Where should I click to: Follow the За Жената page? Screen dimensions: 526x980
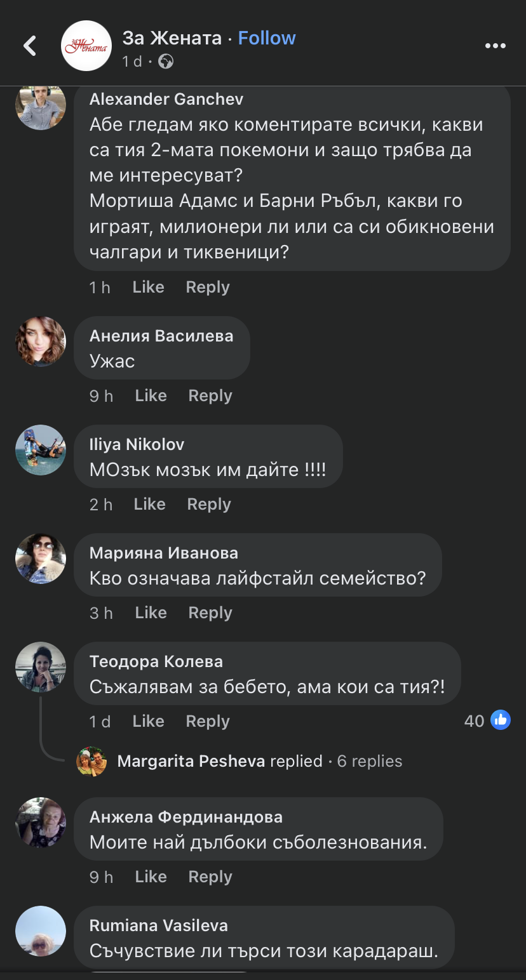click(267, 38)
